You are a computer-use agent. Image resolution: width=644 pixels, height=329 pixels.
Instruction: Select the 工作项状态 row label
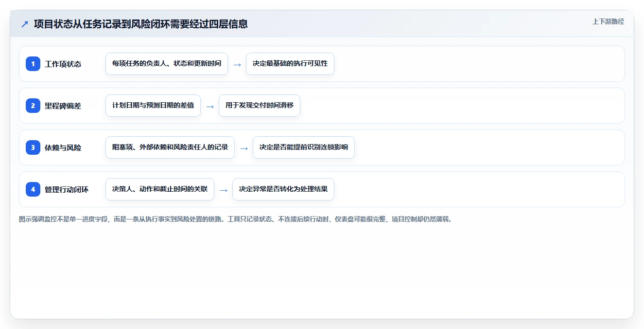(63, 64)
